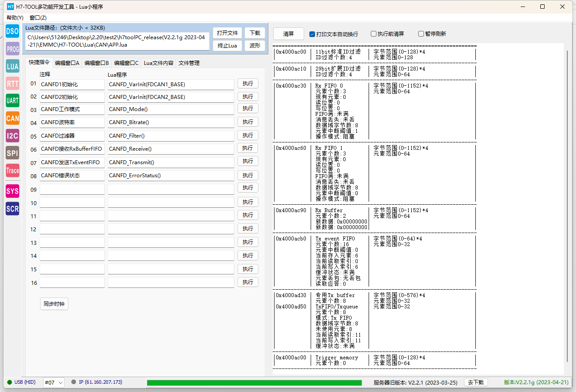Click the 同步时钟 button
Image resolution: width=576 pixels, height=392 pixels.
coord(54,304)
